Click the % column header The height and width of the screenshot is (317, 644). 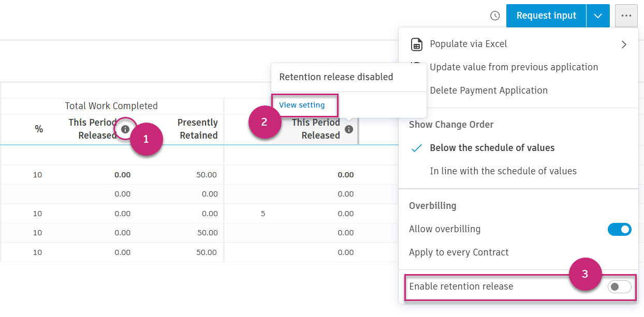[39, 129]
